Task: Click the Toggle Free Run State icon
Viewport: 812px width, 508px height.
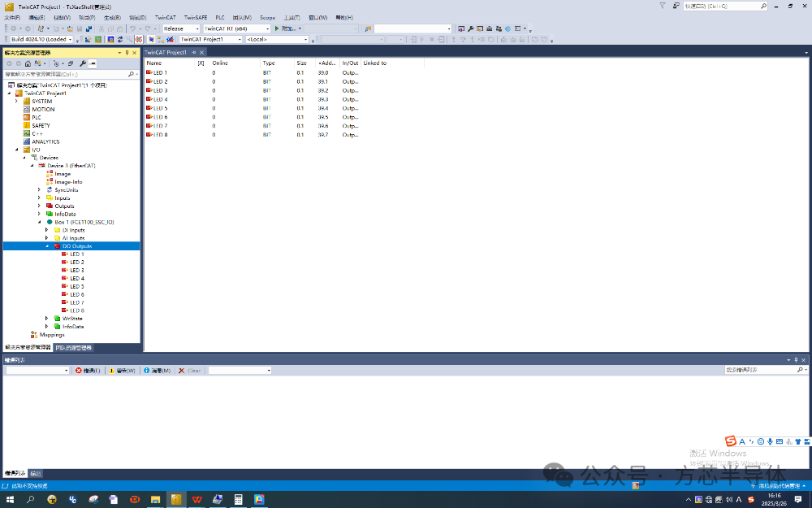Action: click(139, 39)
